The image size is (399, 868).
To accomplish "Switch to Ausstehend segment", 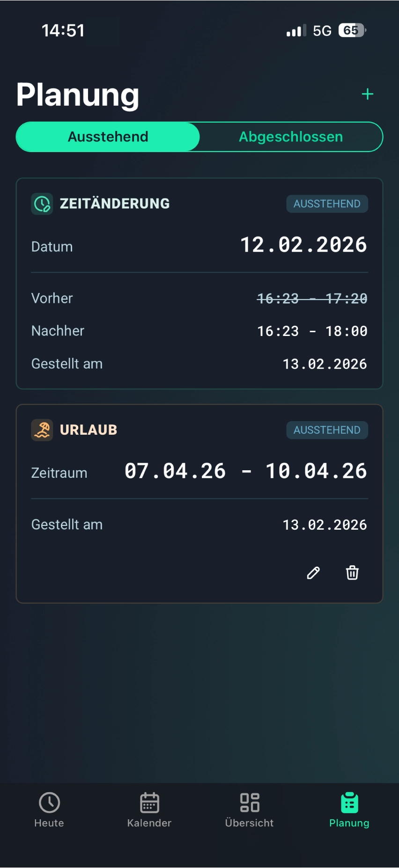I will (x=108, y=137).
